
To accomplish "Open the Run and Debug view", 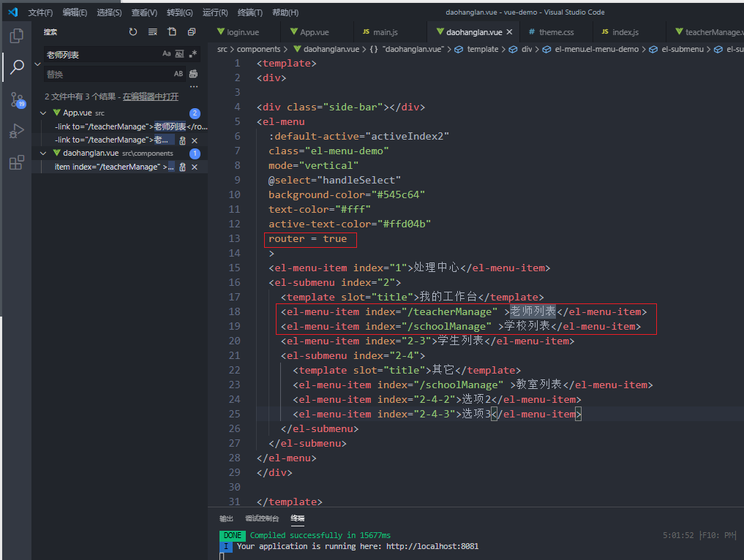I will tap(17, 130).
